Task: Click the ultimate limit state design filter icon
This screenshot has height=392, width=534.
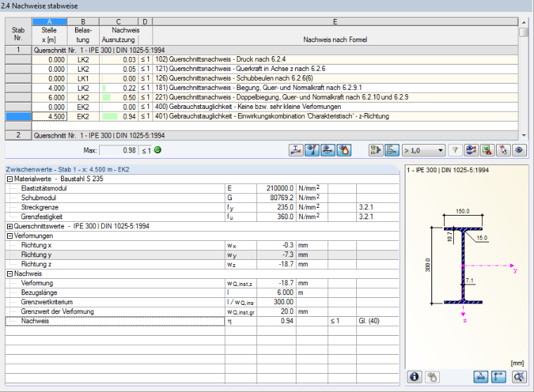Action: [x=296, y=150]
